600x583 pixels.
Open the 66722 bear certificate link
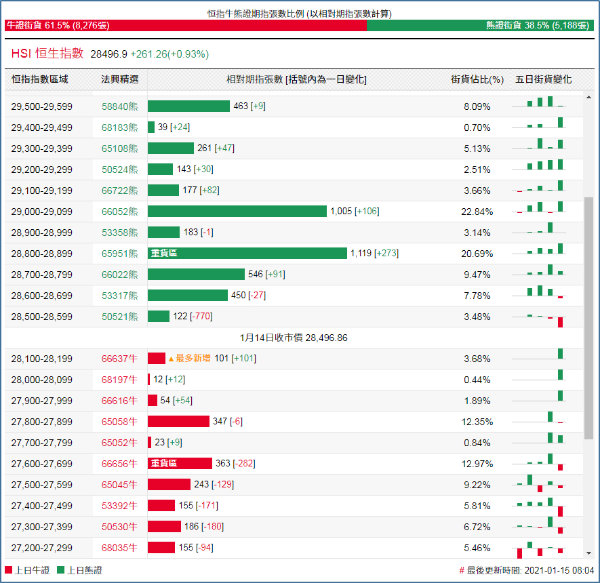119,191
